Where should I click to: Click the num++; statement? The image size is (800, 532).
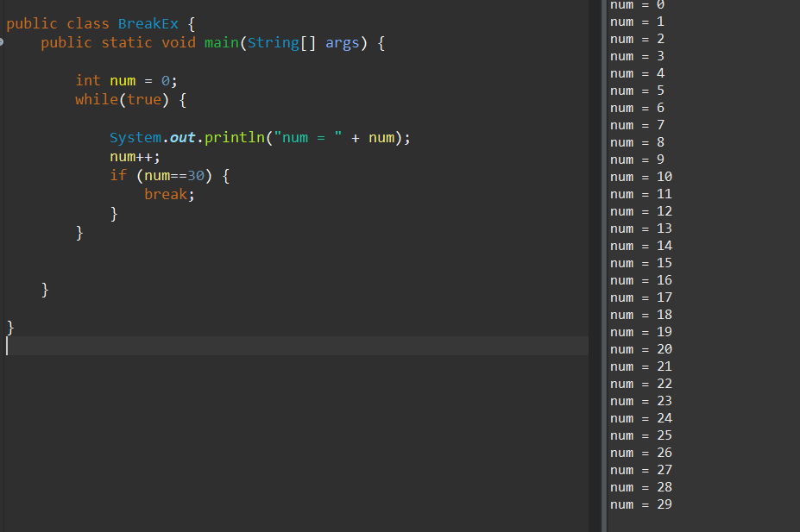[135, 157]
